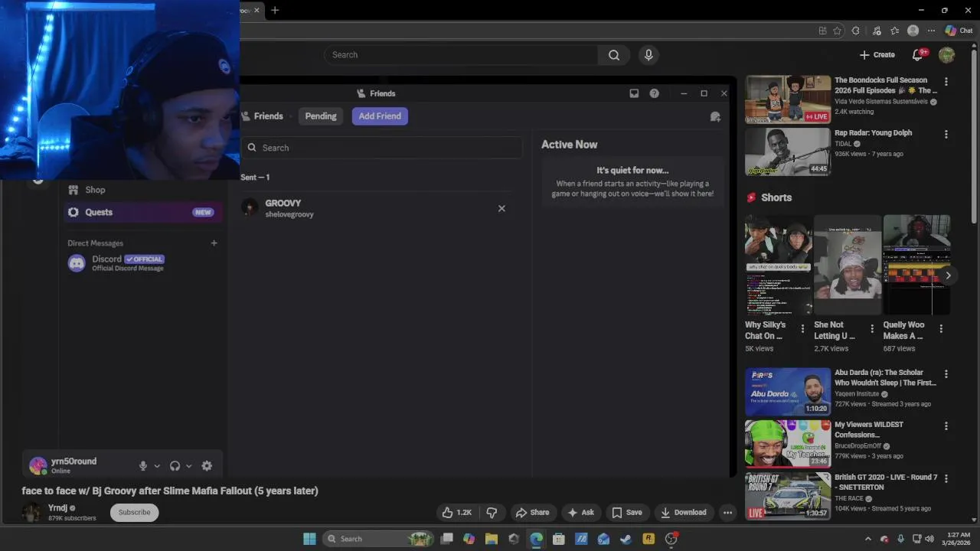Open browser profile avatar
980x551 pixels.
point(913,31)
